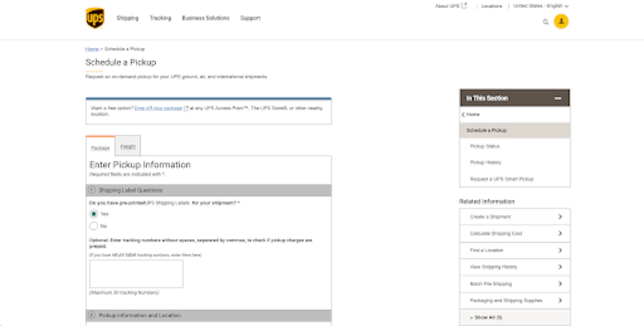The image size is (644, 326).
Task: Click the step 1 Shipping Label Questions icon
Action: [92, 190]
